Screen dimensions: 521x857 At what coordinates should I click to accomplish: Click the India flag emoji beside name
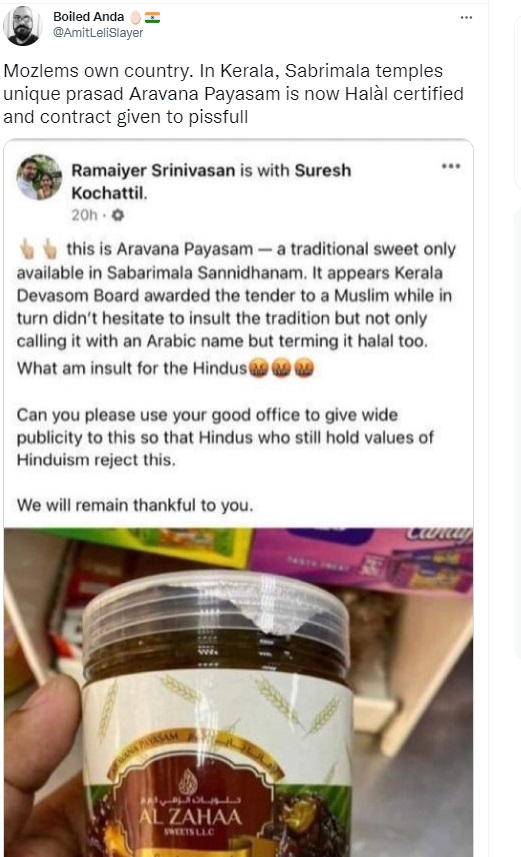pos(153,17)
